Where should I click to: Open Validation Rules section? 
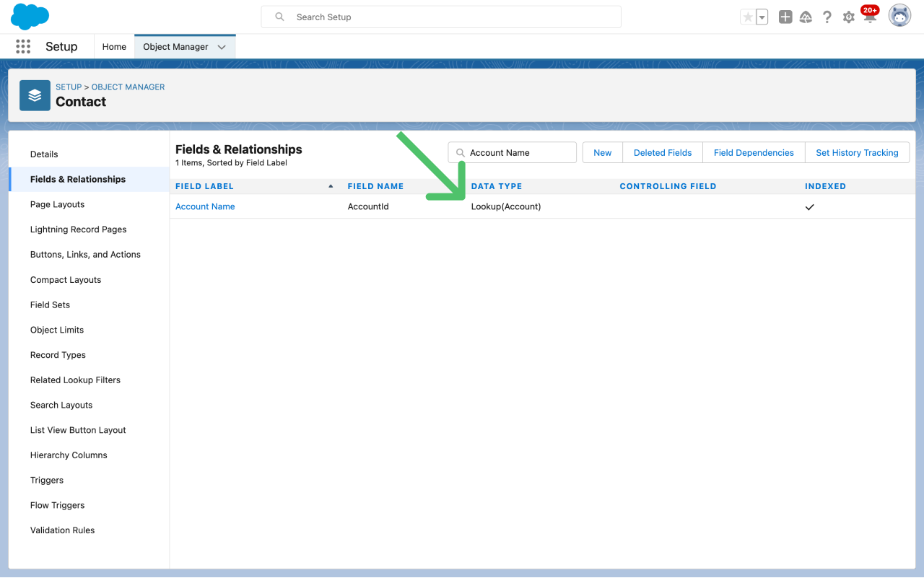tap(62, 530)
